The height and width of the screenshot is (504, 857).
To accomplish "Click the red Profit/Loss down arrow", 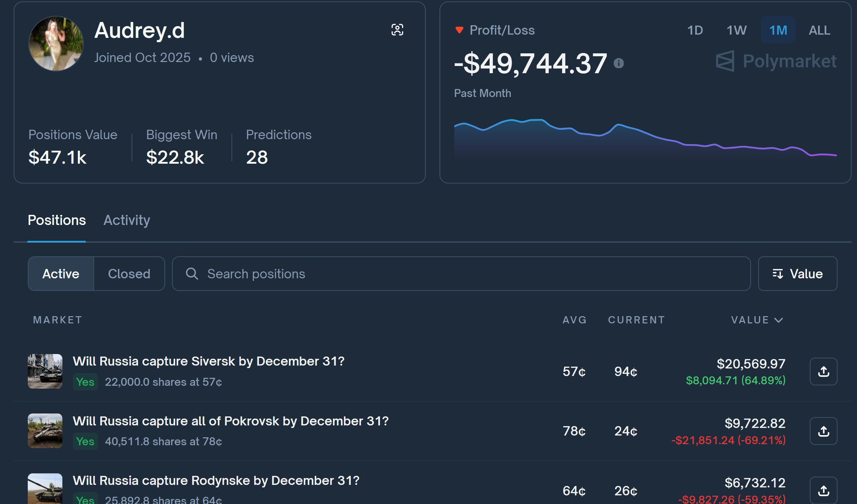I will pos(459,30).
